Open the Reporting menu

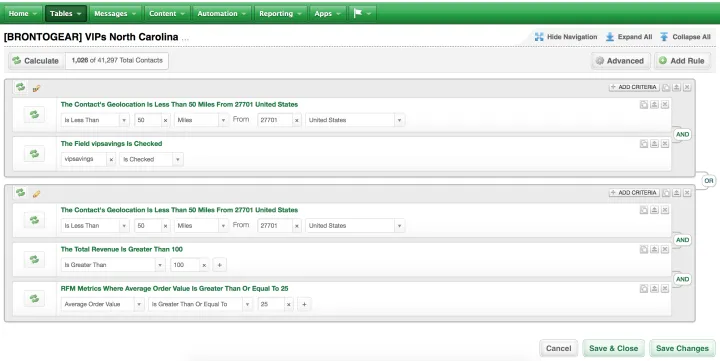[x=281, y=14]
